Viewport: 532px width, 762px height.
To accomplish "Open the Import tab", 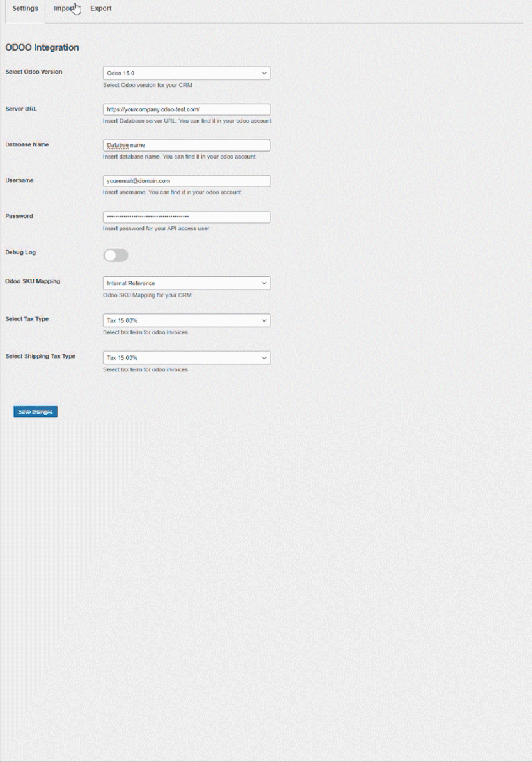I will 64,9.
